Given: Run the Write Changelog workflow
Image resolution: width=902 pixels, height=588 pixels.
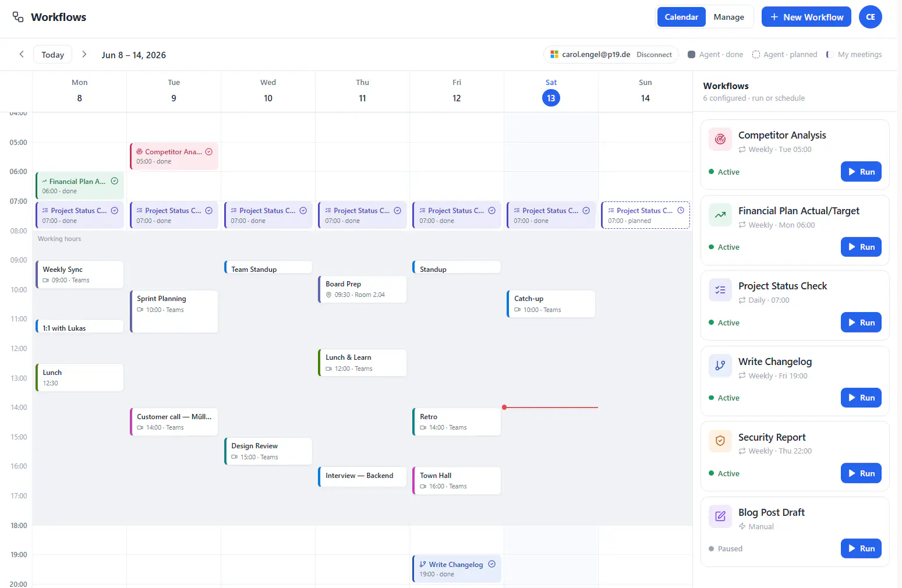Looking at the screenshot, I should coord(861,398).
